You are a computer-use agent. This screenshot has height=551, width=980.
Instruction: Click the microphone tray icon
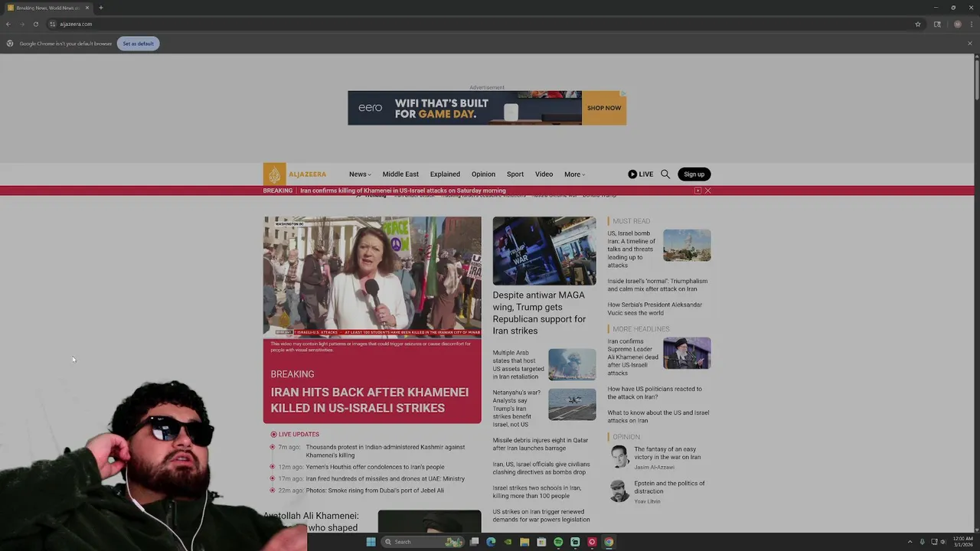click(x=922, y=542)
